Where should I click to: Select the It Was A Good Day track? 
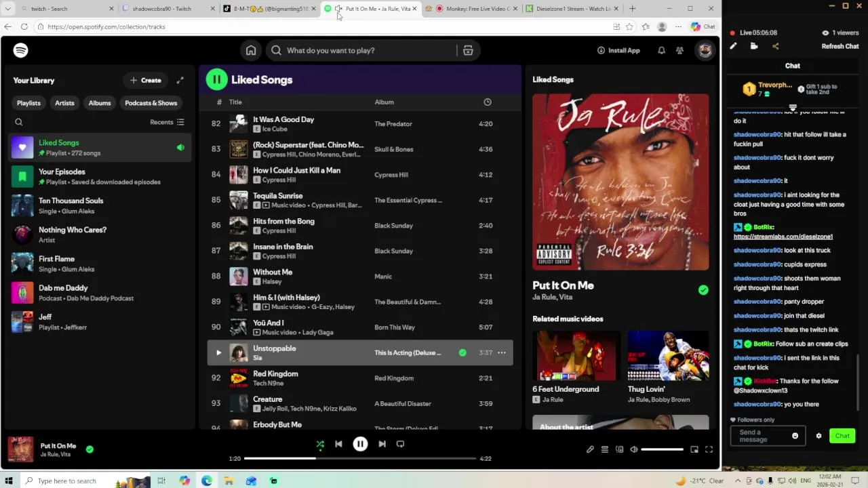pos(360,124)
